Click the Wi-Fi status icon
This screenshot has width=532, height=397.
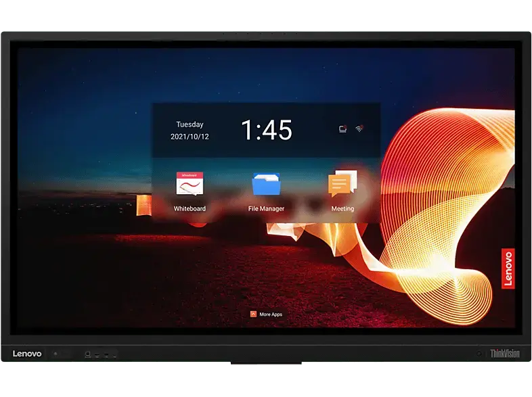point(359,129)
